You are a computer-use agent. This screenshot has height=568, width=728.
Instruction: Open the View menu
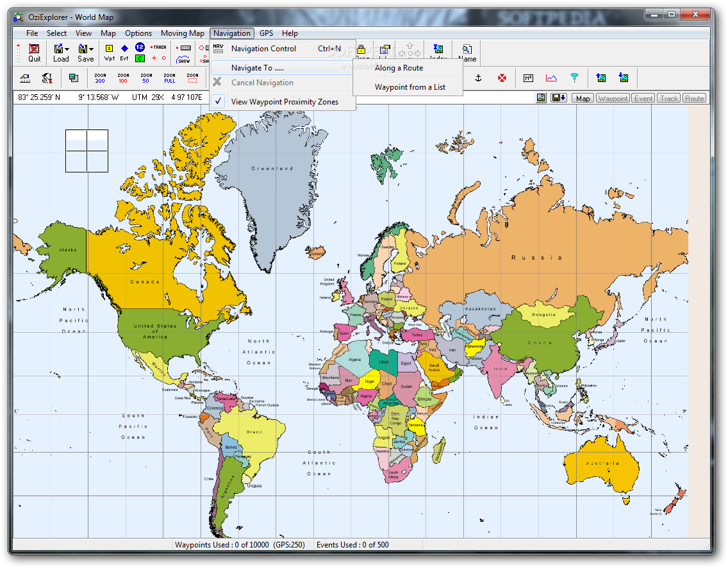83,33
